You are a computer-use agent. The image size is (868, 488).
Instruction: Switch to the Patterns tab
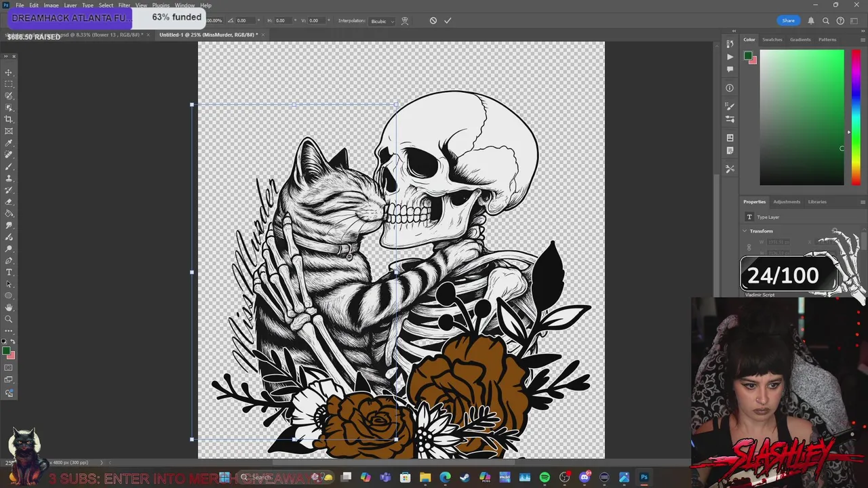click(x=827, y=39)
